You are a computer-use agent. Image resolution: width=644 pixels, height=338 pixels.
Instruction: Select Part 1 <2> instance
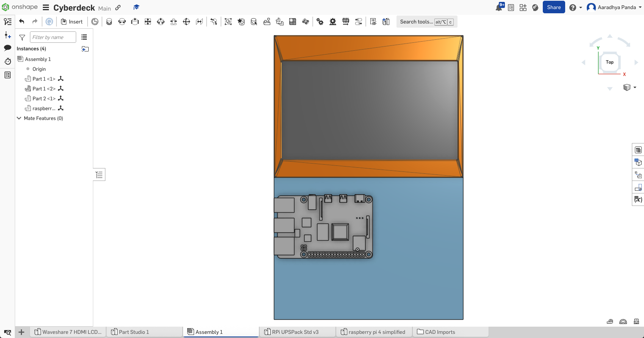(44, 89)
